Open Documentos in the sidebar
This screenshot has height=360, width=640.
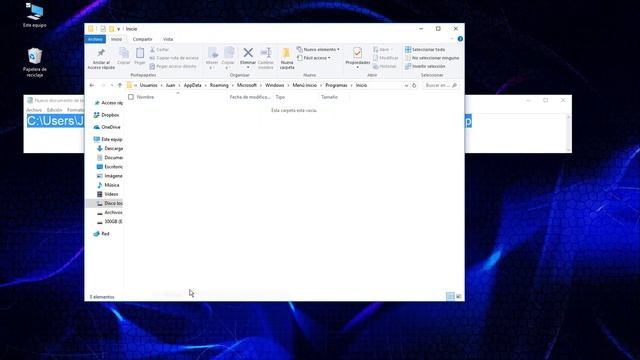point(109,158)
